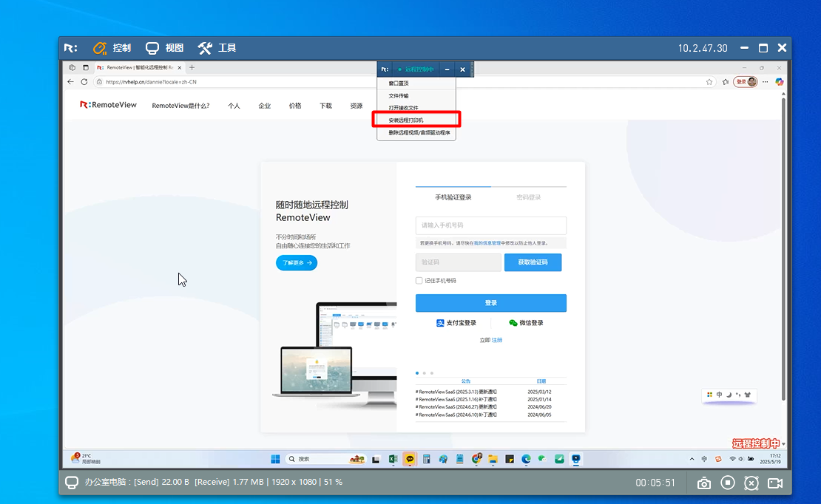The image size is (821, 504).
Task: Open RemoteView SaaS (2025.1.16) 补丁通知
Action: (456, 399)
